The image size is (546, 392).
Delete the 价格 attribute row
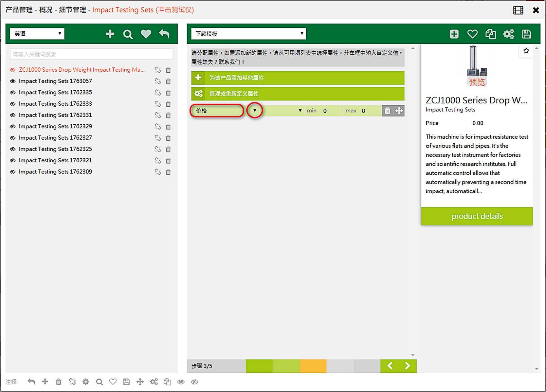[x=387, y=111]
